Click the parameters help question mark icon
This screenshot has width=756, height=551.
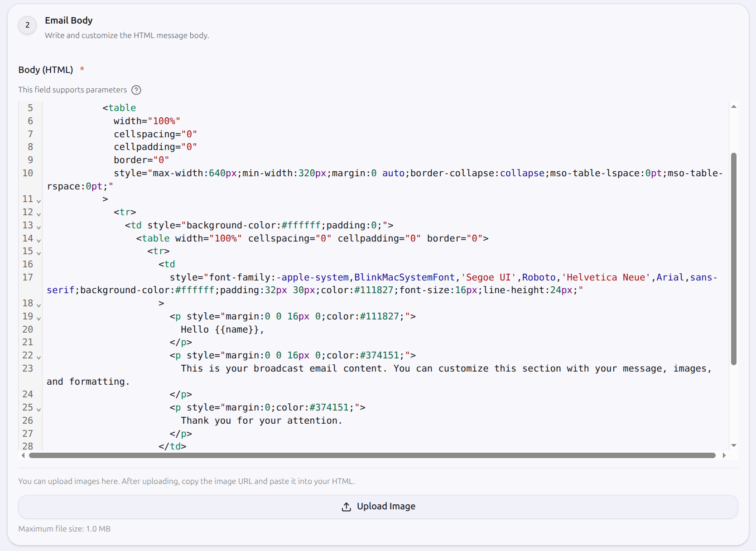pos(136,90)
